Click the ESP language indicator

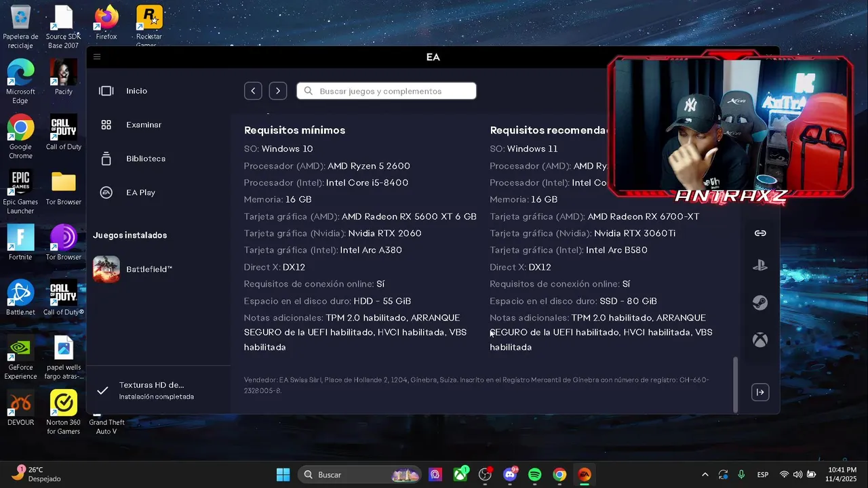point(763,474)
